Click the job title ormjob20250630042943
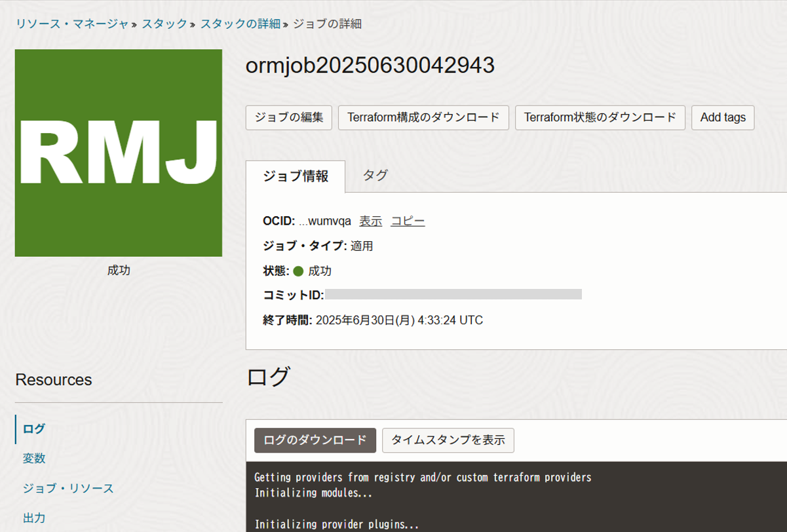Screen dimensions: 787x532 [370, 66]
